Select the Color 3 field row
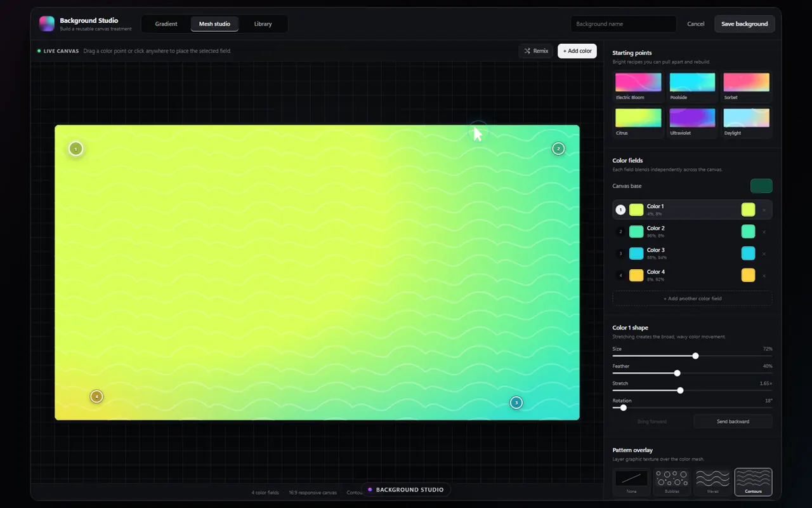 pyautogui.click(x=692, y=253)
